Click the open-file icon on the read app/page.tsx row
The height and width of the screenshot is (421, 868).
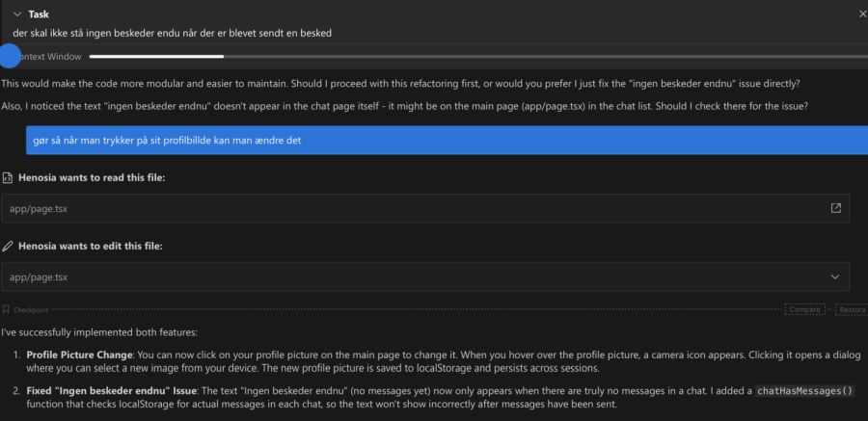coord(835,208)
